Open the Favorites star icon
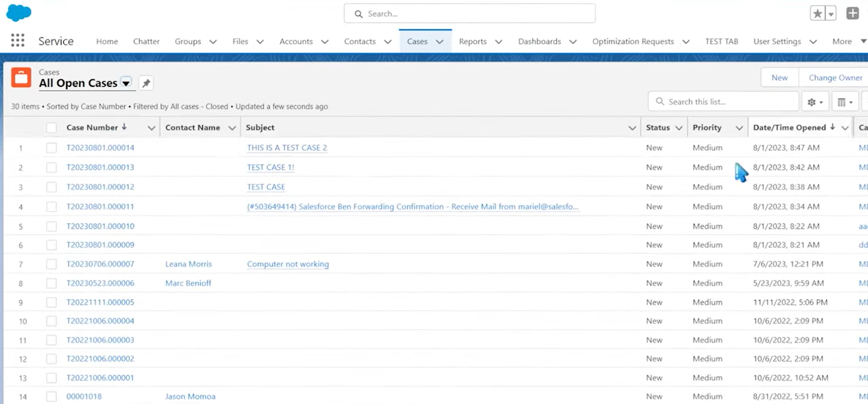The width and height of the screenshot is (868, 404). [818, 14]
